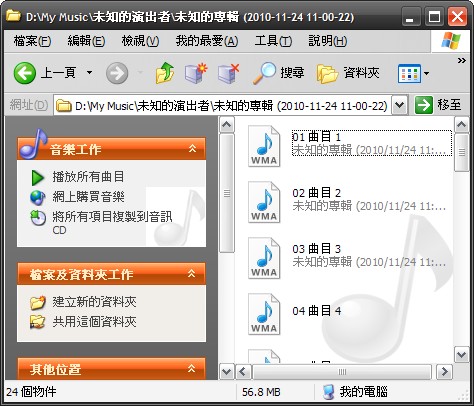Open the 上一頁 history dropdown arrow

click(89, 73)
